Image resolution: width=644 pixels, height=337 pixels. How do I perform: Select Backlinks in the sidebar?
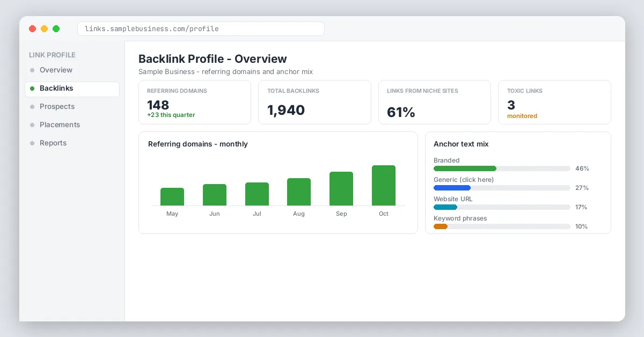72,89
